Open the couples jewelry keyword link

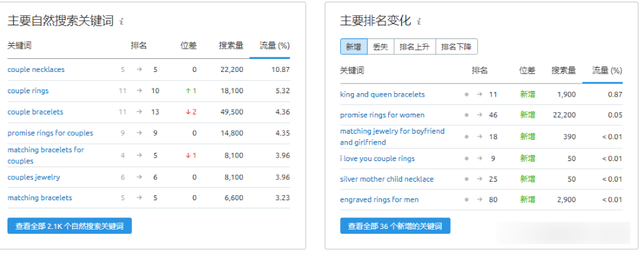(34, 178)
